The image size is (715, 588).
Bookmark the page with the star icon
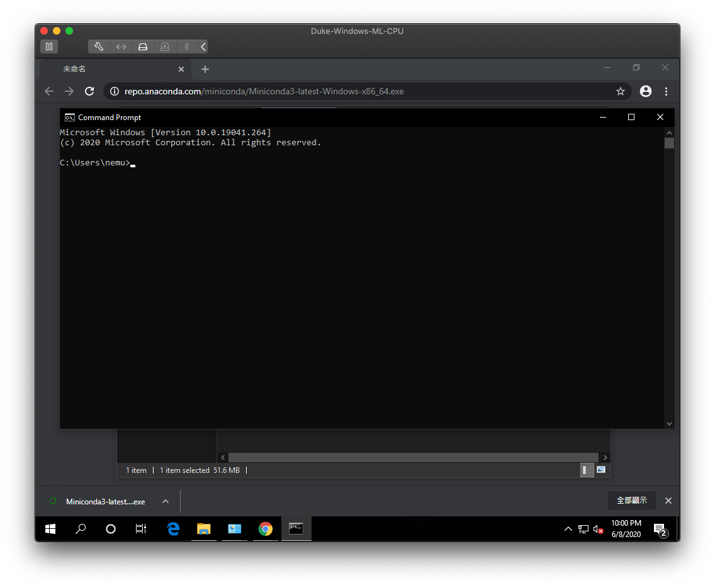(x=621, y=91)
